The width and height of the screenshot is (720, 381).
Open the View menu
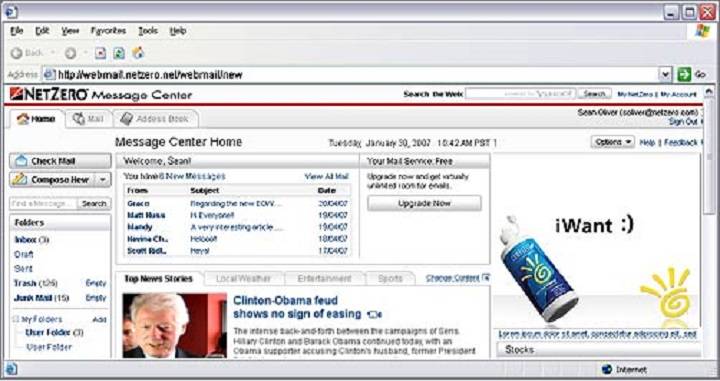pos(70,31)
